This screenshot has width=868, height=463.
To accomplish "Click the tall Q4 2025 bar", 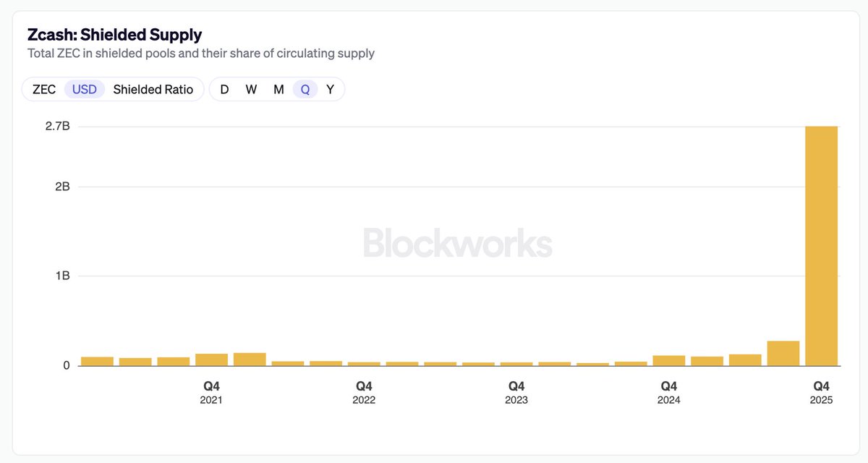I will pos(821,246).
